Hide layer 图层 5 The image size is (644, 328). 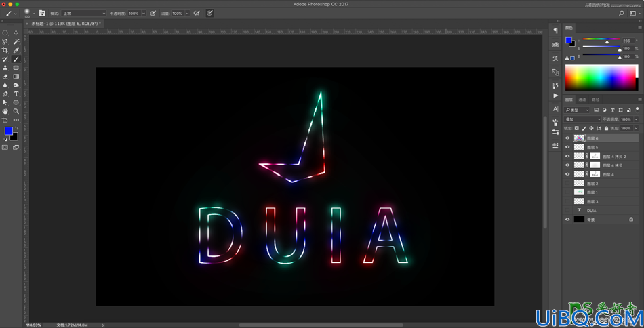[567, 147]
